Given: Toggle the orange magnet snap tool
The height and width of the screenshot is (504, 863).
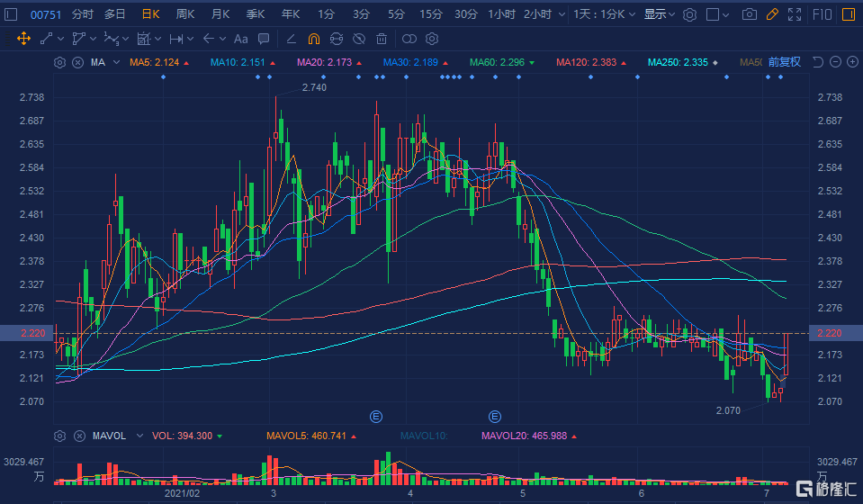Looking at the screenshot, I should (x=314, y=39).
